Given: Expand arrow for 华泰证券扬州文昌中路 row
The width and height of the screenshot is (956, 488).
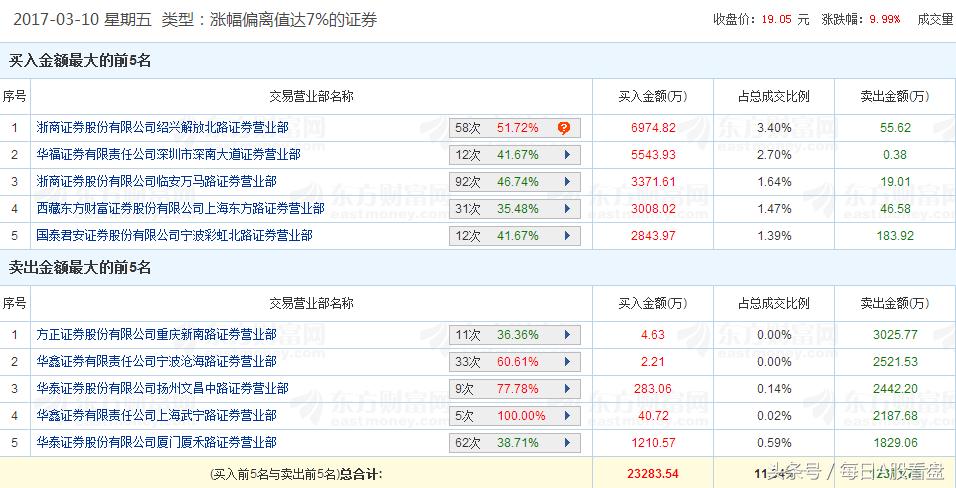Looking at the screenshot, I should pos(566,389).
